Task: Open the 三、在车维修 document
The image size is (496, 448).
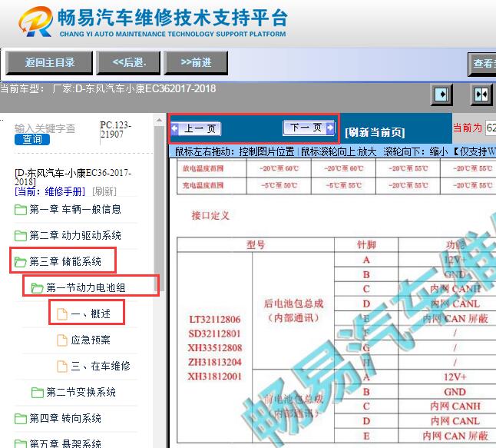Action: point(101,366)
